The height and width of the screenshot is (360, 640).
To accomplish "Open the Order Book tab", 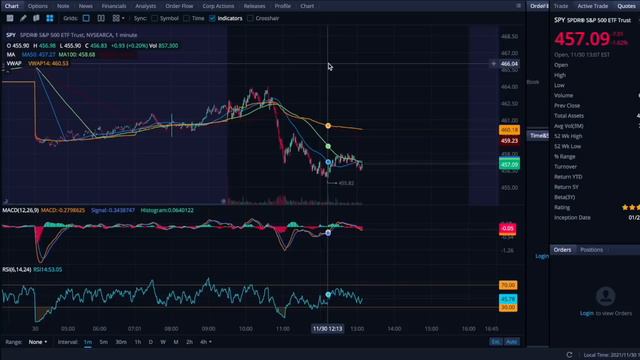I will (539, 6).
